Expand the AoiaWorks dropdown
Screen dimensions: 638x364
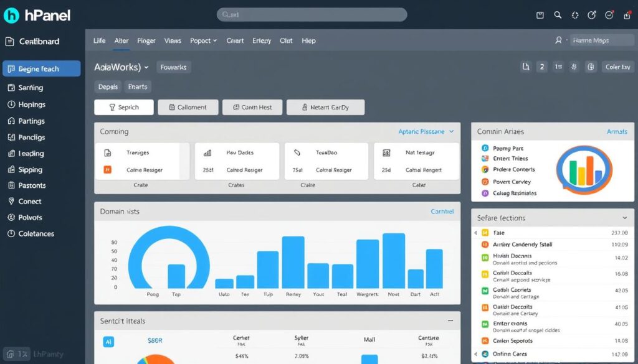click(146, 67)
